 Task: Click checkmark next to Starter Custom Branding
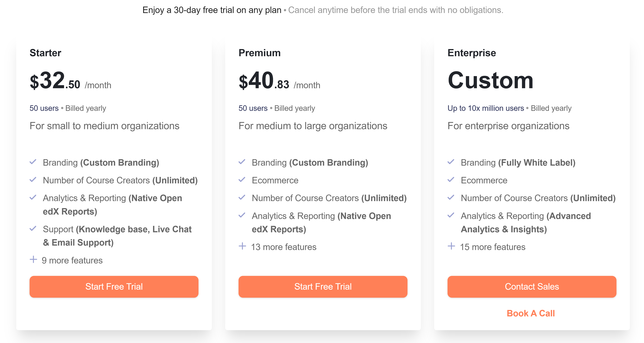coord(33,162)
